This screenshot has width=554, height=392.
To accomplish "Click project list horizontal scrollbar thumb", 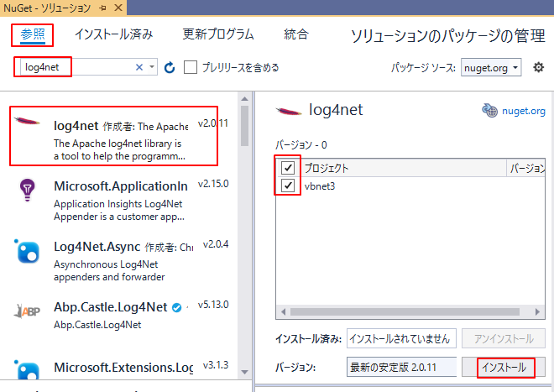I will click(405, 311).
